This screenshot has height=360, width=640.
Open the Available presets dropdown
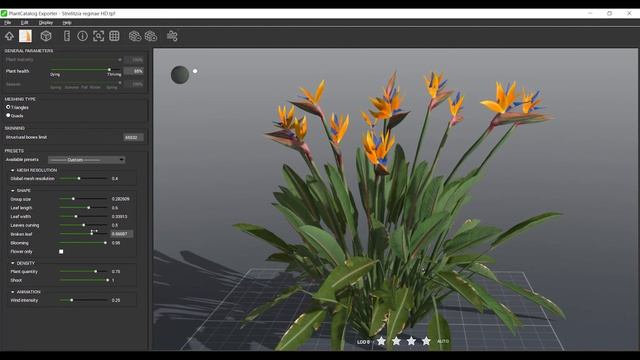pyautogui.click(x=87, y=160)
